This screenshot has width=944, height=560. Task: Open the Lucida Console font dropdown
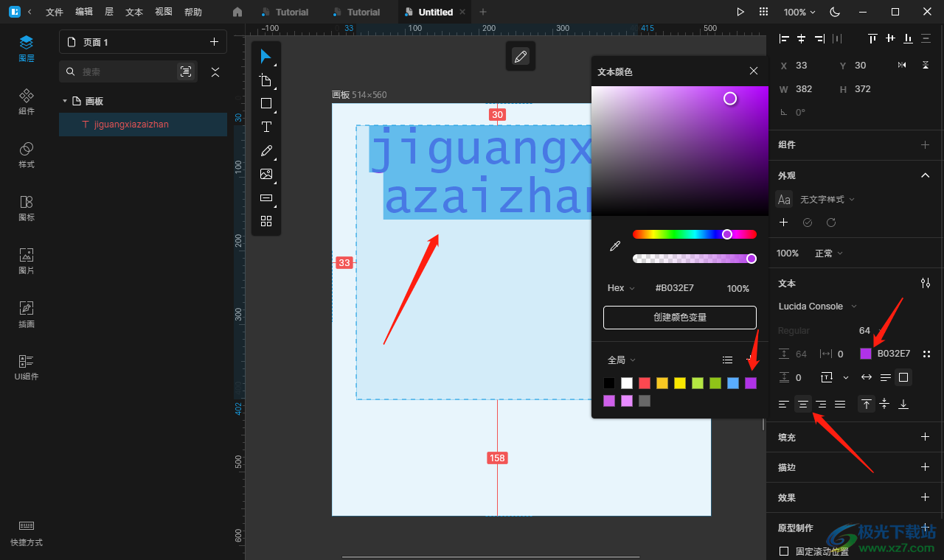click(x=818, y=306)
